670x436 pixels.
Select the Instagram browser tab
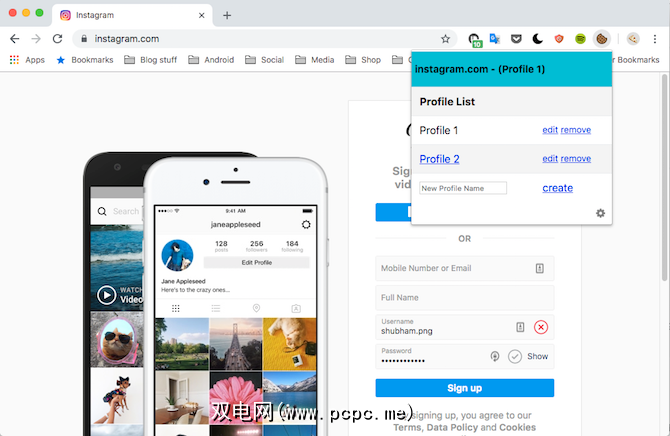point(132,15)
